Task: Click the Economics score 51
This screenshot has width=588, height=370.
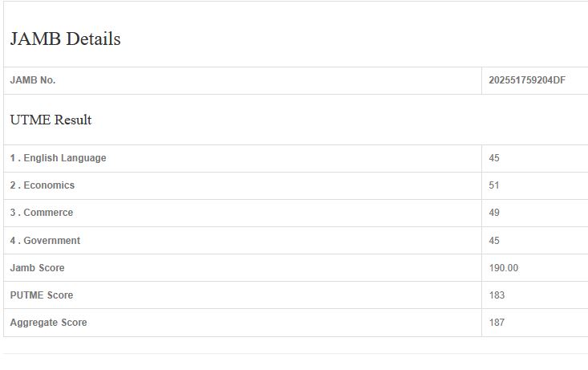Action: [494, 185]
